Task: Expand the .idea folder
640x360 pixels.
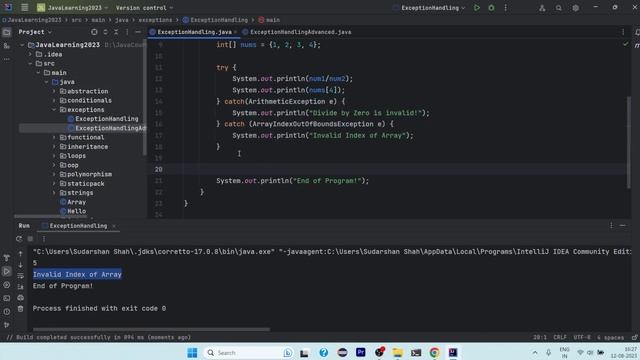Action: point(30,54)
